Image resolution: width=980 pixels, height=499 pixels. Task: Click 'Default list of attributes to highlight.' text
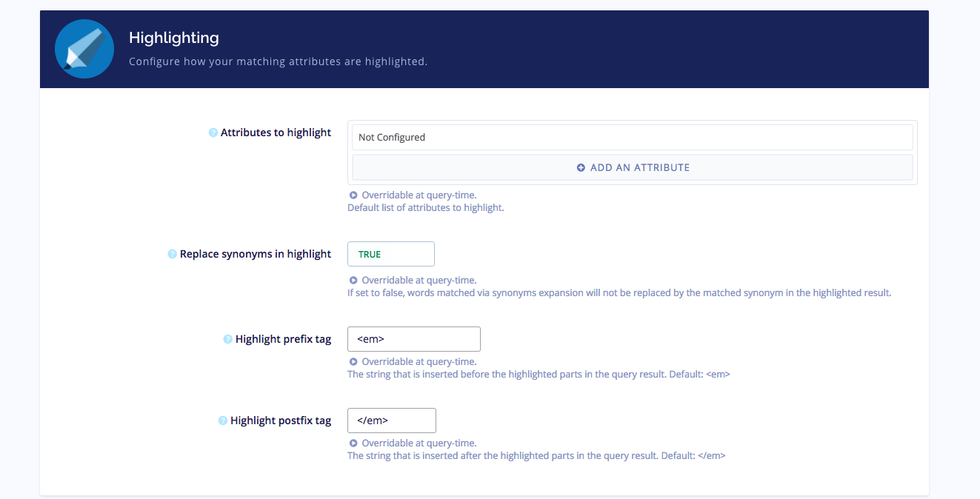tap(426, 208)
